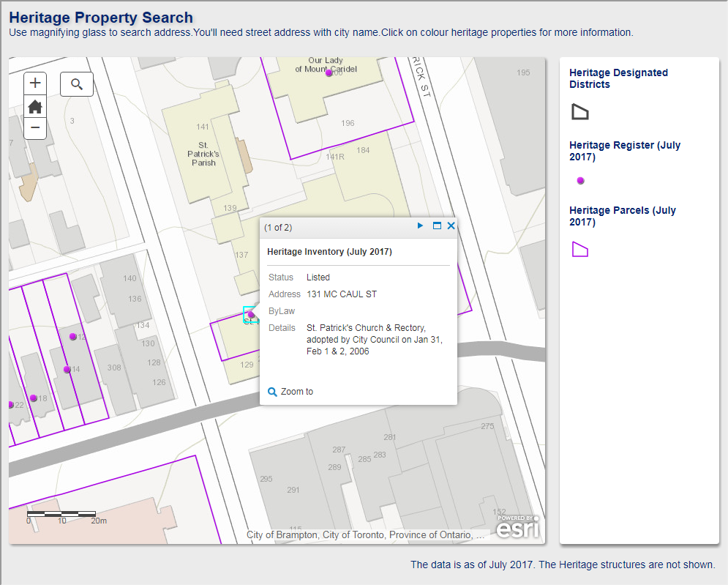Click building number 140 on the map
This screenshot has width=728, height=585.
pyautogui.click(x=130, y=278)
